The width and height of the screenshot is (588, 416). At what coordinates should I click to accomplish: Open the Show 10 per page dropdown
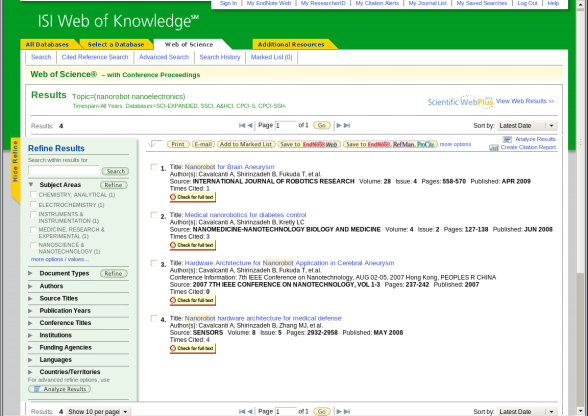tap(99, 411)
